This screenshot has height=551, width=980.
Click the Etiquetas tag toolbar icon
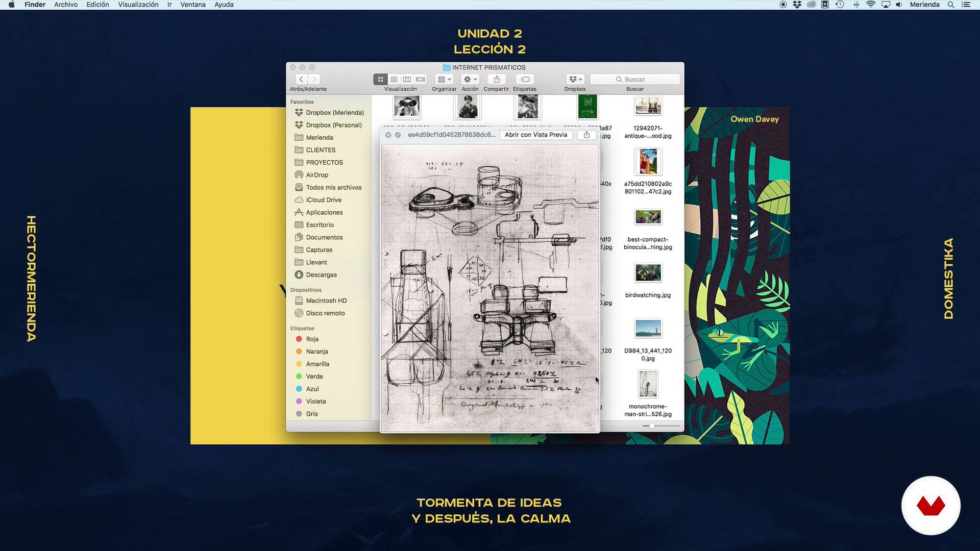525,79
